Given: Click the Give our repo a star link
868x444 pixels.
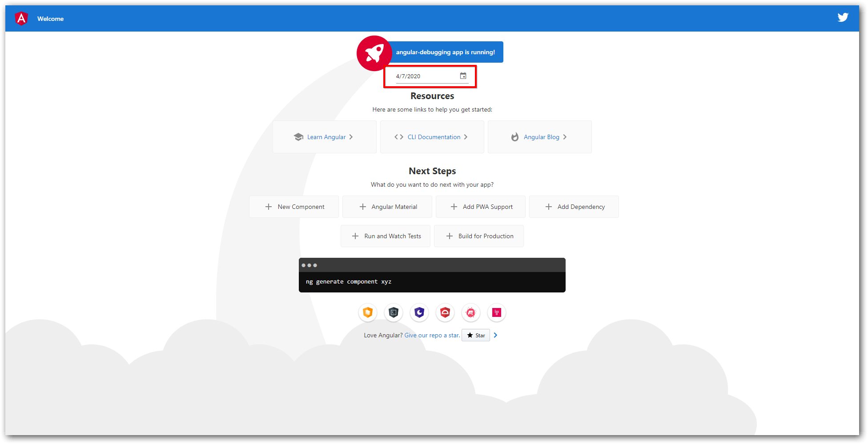Looking at the screenshot, I should (x=432, y=335).
